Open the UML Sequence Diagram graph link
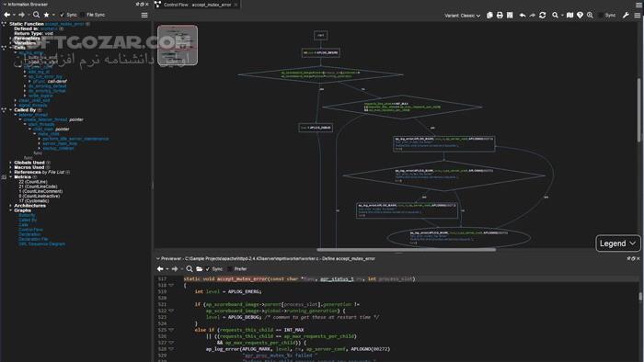The height and width of the screenshot is (362, 644). point(41,243)
